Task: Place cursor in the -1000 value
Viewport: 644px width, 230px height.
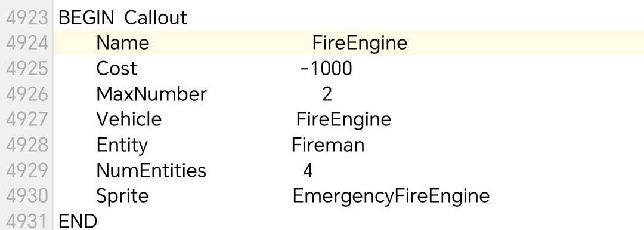Action: pyautogui.click(x=326, y=69)
